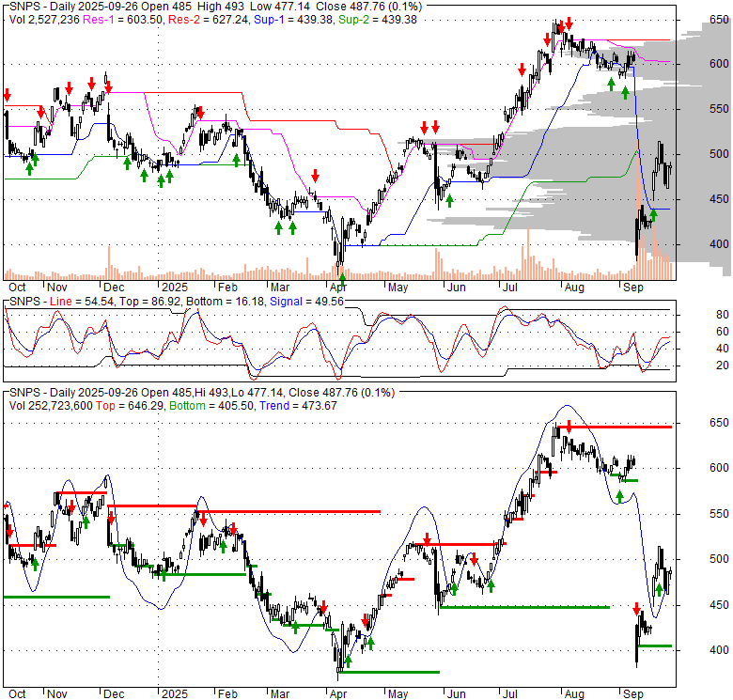733x700 pixels.
Task: Click the red sell arrow in mid-July, top chart
Action: coord(522,70)
